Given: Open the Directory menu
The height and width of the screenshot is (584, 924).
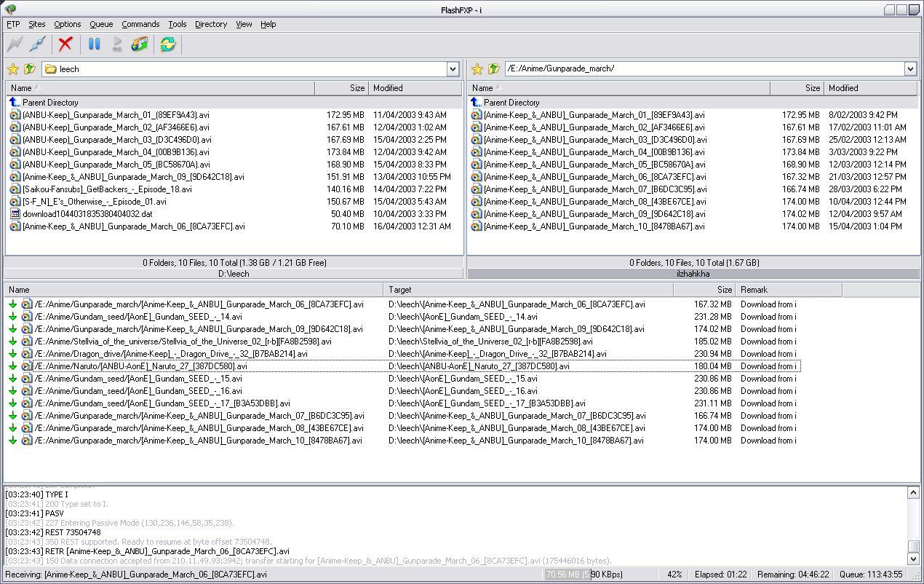Looking at the screenshot, I should [211, 24].
